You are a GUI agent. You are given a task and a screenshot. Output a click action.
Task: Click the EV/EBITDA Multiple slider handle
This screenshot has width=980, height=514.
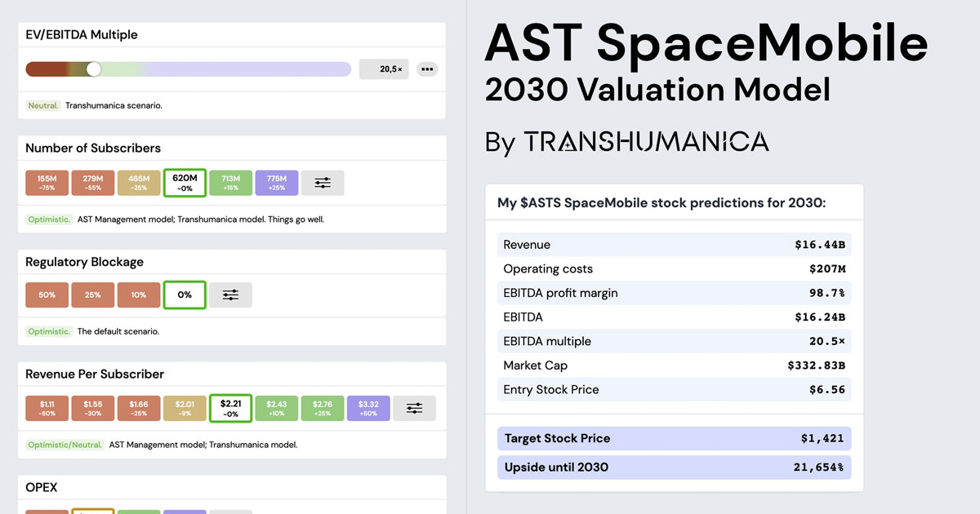pyautogui.click(x=94, y=69)
